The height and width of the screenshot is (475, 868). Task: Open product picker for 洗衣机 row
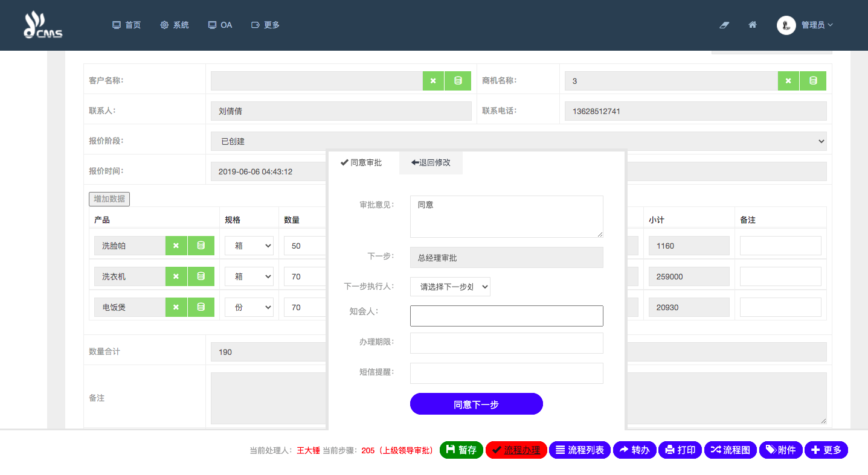[201, 276]
